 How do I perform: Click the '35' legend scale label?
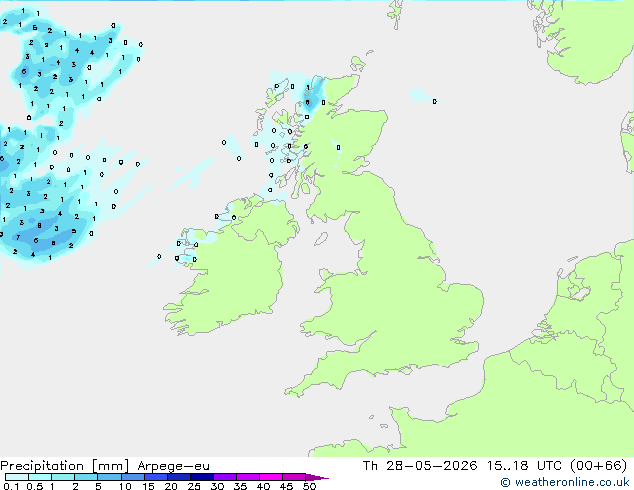240,486
